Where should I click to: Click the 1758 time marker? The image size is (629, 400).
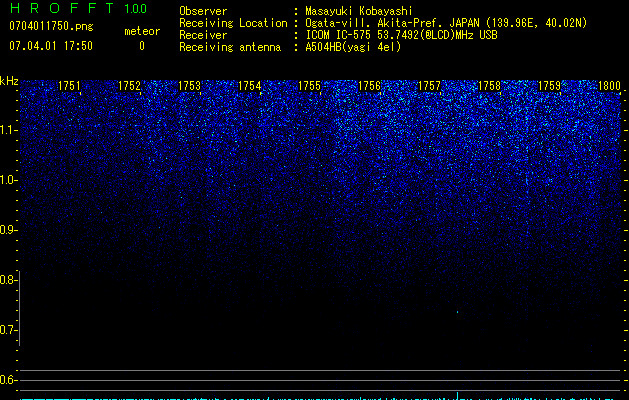pos(489,86)
